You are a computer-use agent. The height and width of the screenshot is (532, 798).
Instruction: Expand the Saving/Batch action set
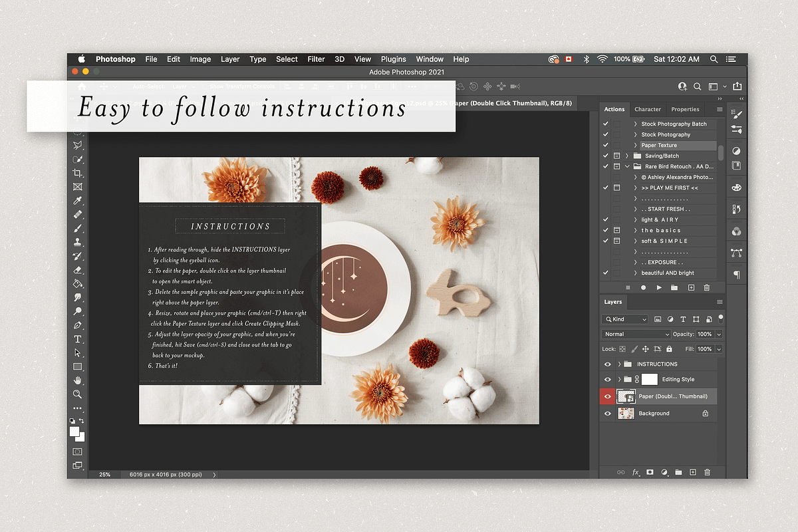click(627, 156)
